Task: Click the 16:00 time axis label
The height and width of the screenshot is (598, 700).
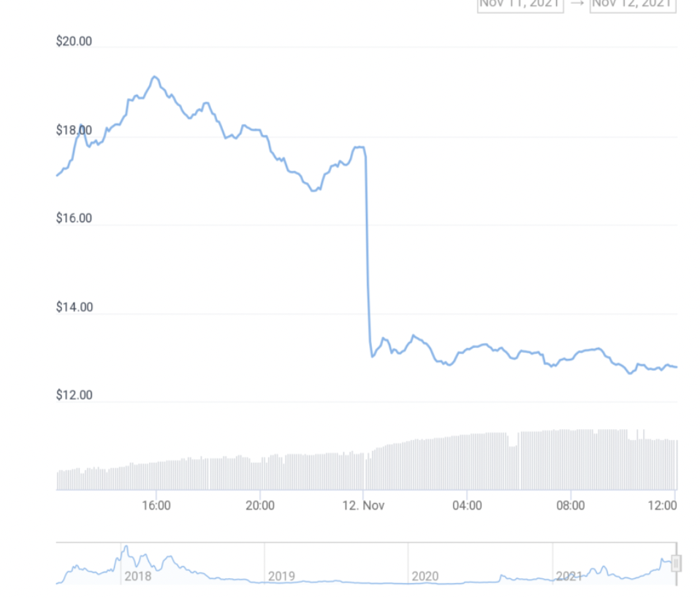Action: [156, 505]
